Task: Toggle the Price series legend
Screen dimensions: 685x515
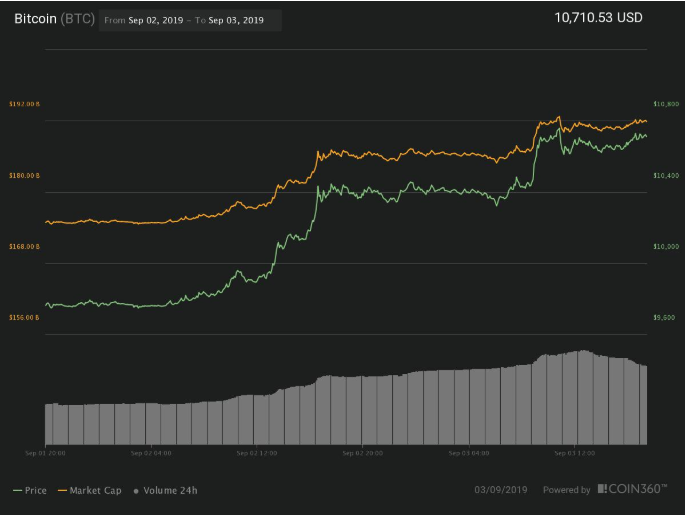Action: pyautogui.click(x=30, y=490)
